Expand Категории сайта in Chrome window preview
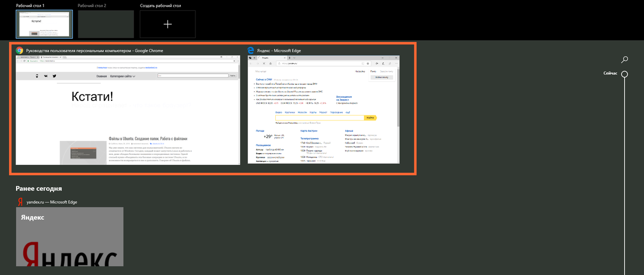This screenshot has height=275, width=644. [123, 76]
